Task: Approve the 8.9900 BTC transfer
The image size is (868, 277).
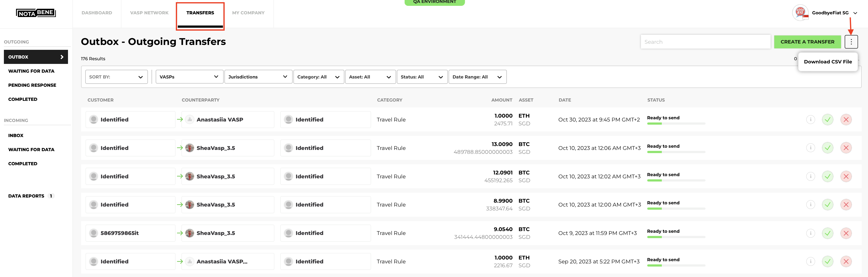Action: click(827, 205)
